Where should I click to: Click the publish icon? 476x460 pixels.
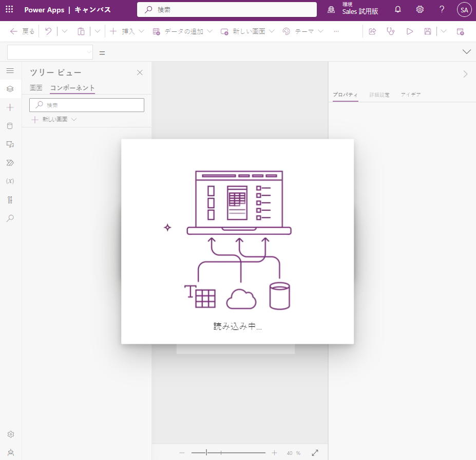pos(460,31)
